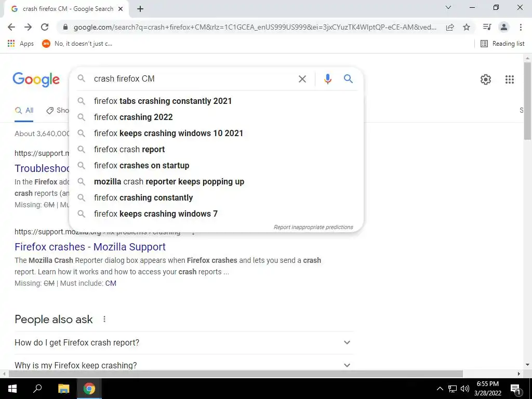Click the blue magnifier search button

pyautogui.click(x=348, y=79)
